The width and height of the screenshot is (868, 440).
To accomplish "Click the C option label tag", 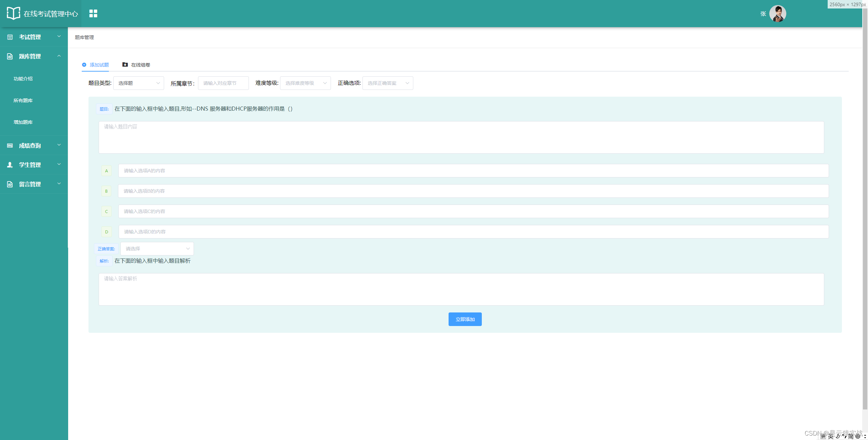I will 106,211.
